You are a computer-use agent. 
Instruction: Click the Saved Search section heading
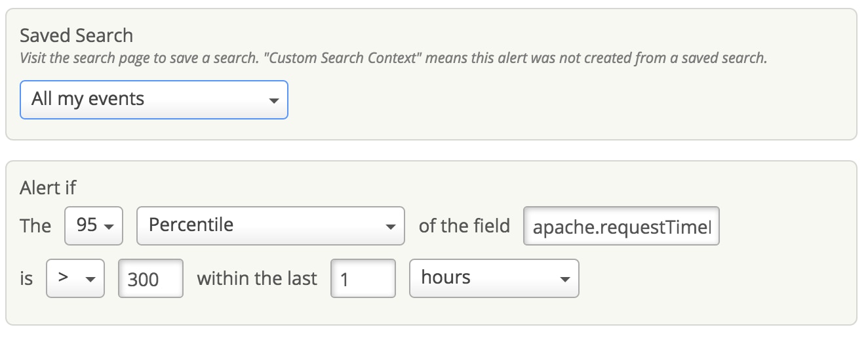pyautogui.click(x=76, y=35)
